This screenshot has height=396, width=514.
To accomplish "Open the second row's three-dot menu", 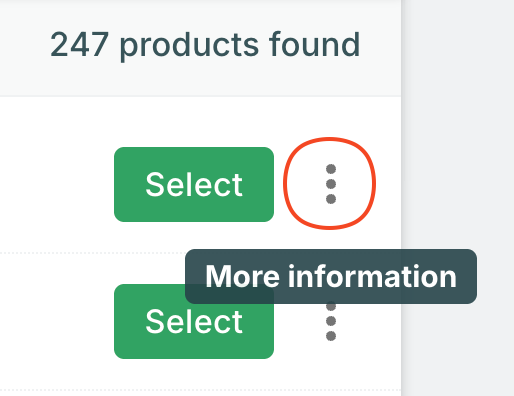I will pyautogui.click(x=330, y=321).
